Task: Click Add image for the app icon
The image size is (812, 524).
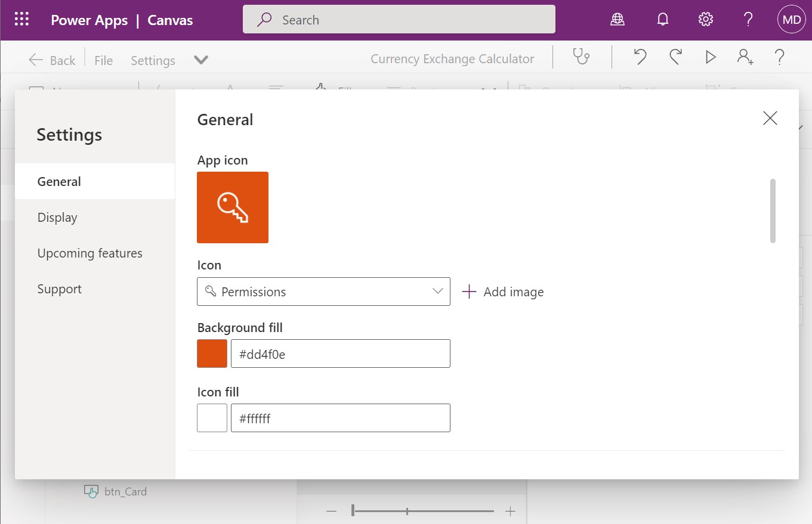Action: (x=503, y=292)
